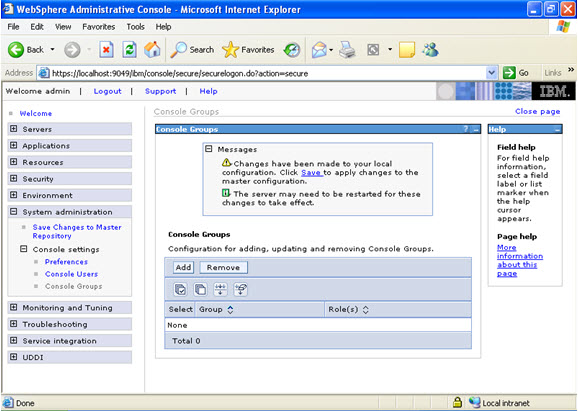578x411 pixels.
Task: Click the yellow note toolbar icon
Action: [407, 49]
